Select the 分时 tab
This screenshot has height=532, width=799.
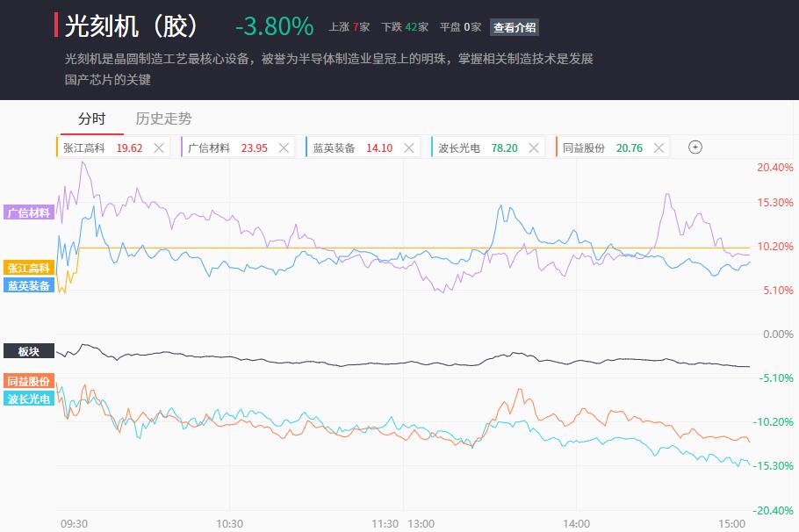pos(91,119)
